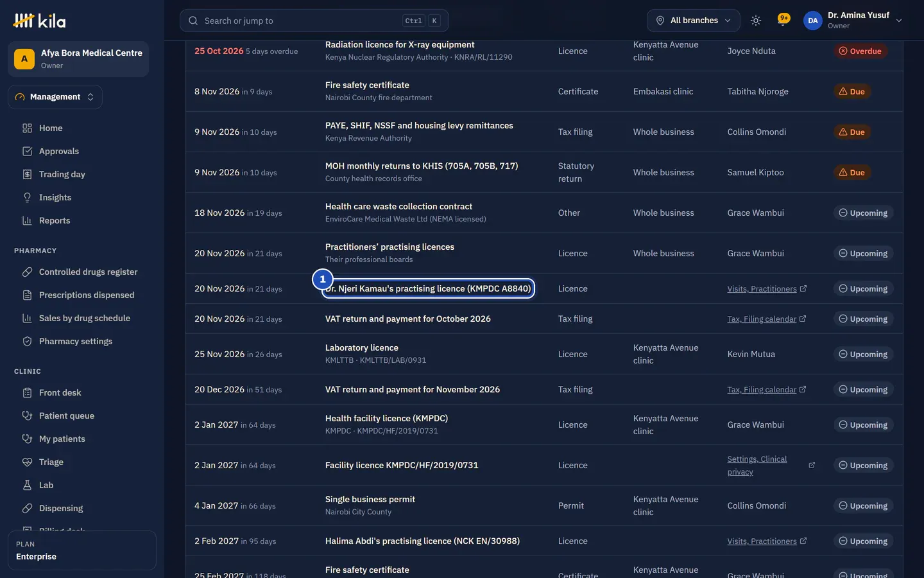Viewport: 924px width, 578px height.
Task: Click the Overdue status badge for Radiation licence
Action: pyautogui.click(x=860, y=51)
